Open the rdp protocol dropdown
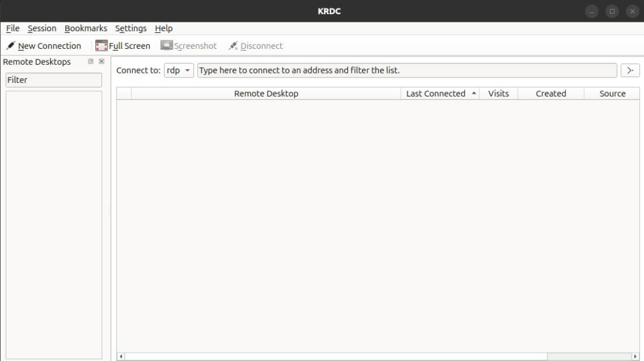 pos(179,71)
